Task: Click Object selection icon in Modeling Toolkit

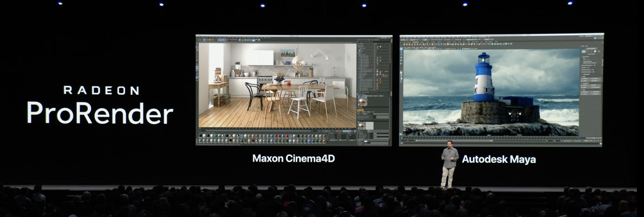Action: pyautogui.click(x=584, y=51)
